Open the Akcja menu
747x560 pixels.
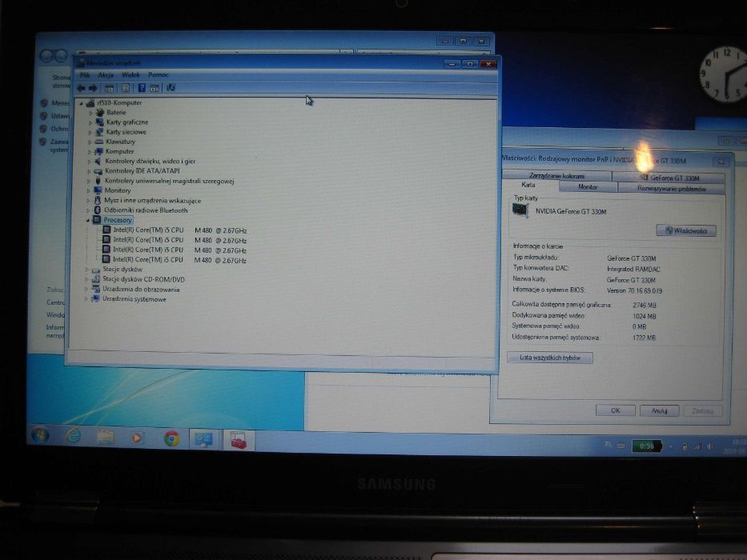click(x=106, y=75)
